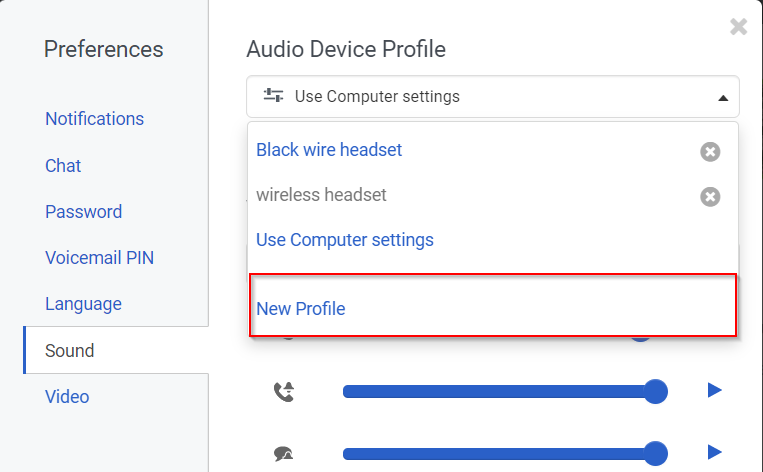
Task: Click the equalizer icon in profile dropdown
Action: coord(273,96)
